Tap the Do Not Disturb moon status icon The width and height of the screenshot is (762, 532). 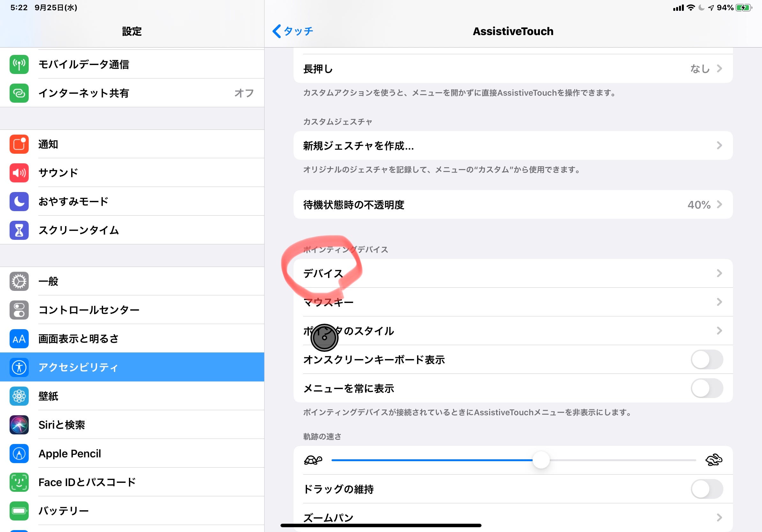coord(701,8)
